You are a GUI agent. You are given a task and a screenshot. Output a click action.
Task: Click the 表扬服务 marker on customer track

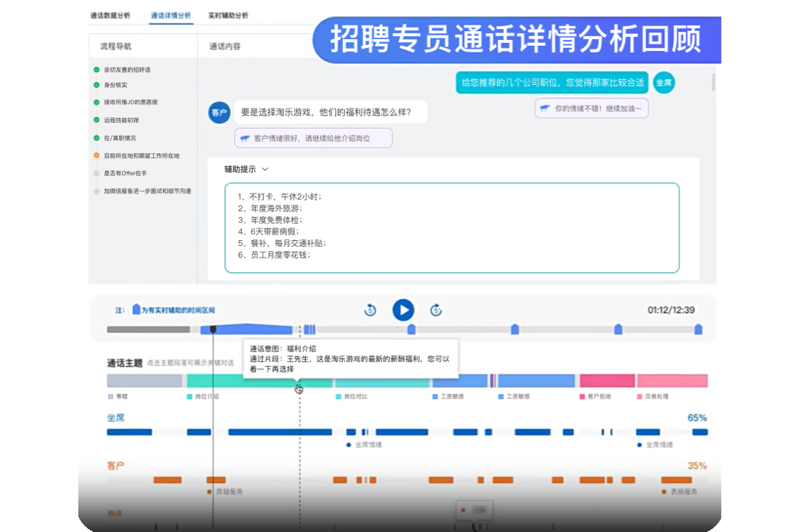664,491
